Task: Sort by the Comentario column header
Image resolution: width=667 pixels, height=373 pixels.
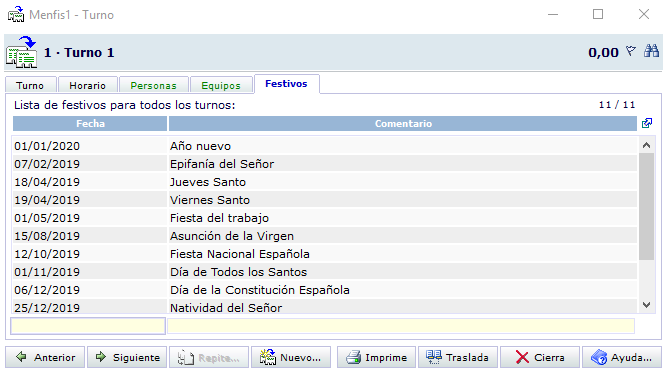Action: coord(403,123)
